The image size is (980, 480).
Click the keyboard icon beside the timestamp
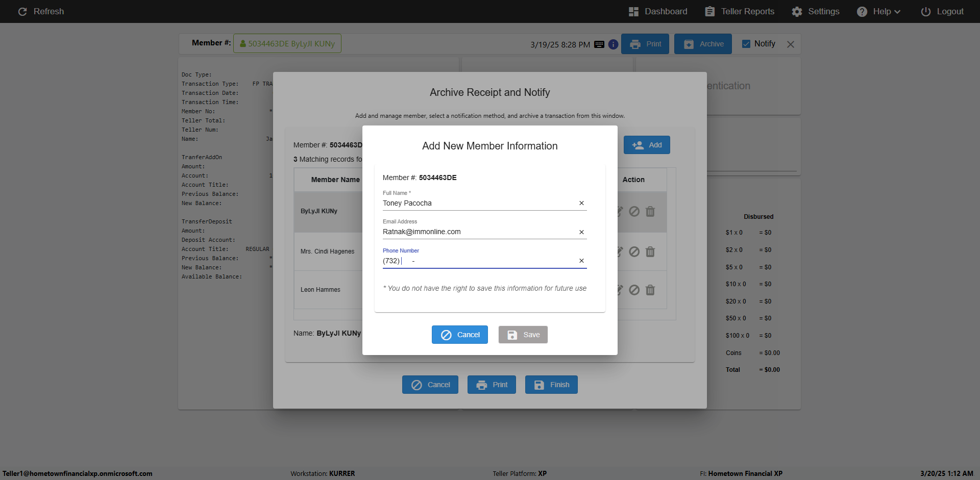click(x=599, y=44)
